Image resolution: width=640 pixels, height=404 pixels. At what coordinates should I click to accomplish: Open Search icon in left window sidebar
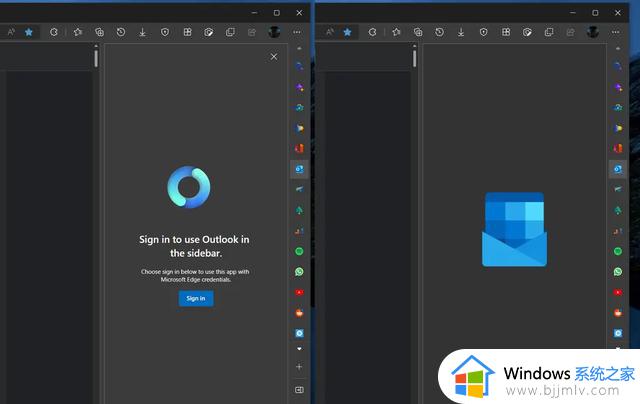tap(299, 66)
